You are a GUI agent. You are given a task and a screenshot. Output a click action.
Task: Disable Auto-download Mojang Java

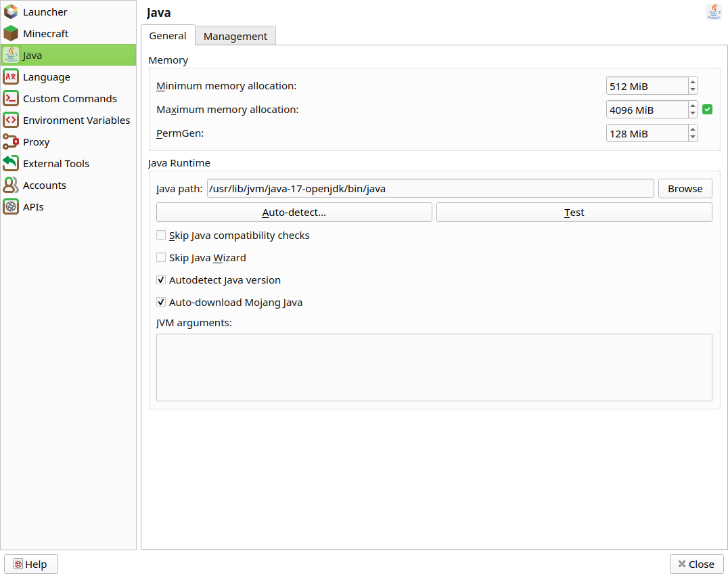click(161, 302)
